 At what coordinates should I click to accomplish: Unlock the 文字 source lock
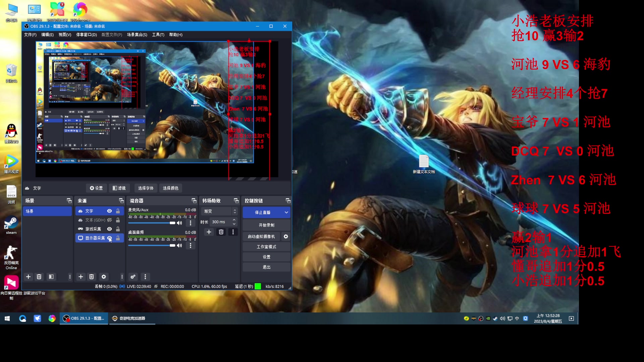point(118,211)
